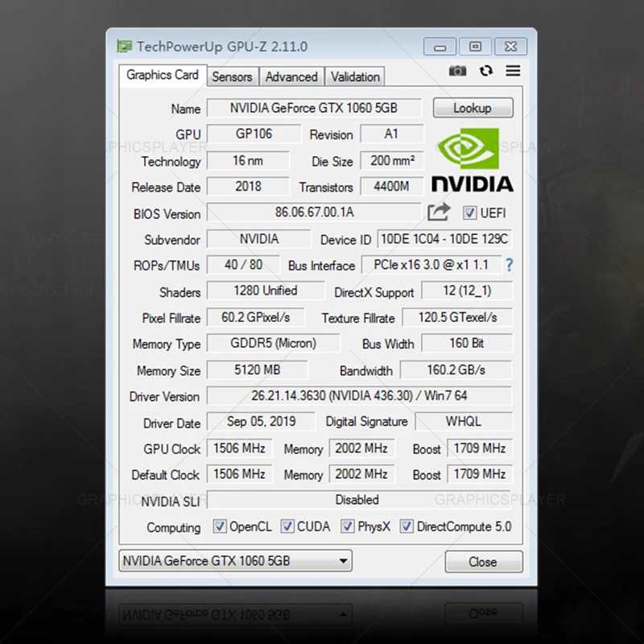Toggle the PhysX checkbox
The height and width of the screenshot is (644, 644).
click(348, 526)
